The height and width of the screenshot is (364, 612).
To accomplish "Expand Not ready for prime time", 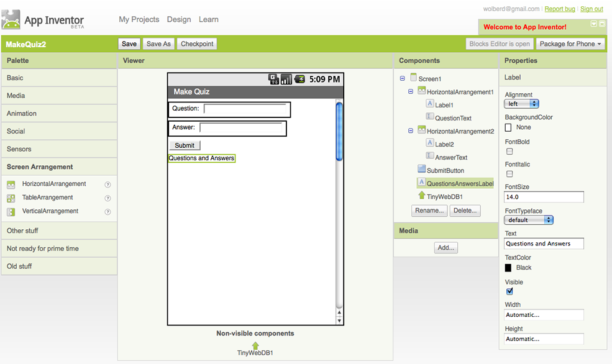I will 59,248.
